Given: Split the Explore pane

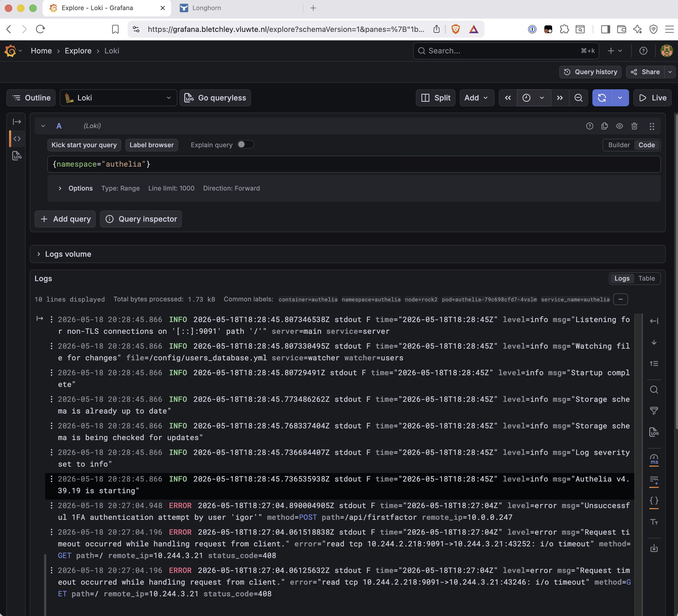Looking at the screenshot, I should [436, 98].
